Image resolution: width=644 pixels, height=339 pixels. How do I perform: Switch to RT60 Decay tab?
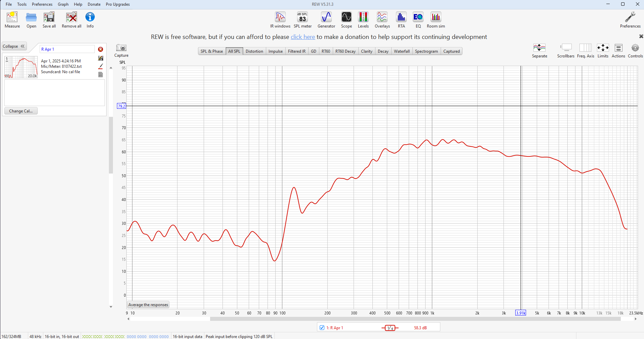[x=346, y=51]
